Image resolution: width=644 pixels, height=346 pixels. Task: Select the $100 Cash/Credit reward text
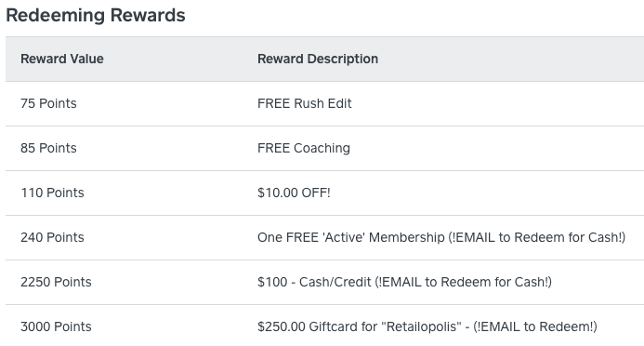click(404, 282)
